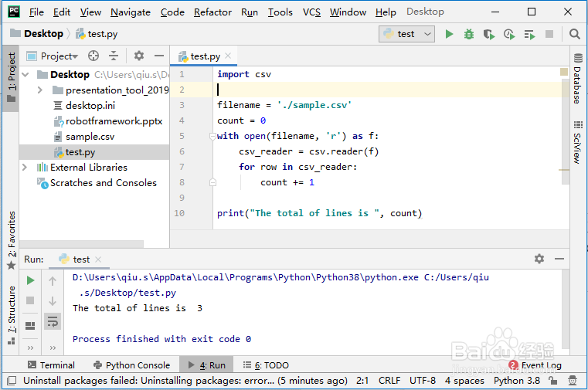Viewport: 588px width, 390px height.
Task: Collapse the 'with open' code block fold marker
Action: [x=212, y=136]
